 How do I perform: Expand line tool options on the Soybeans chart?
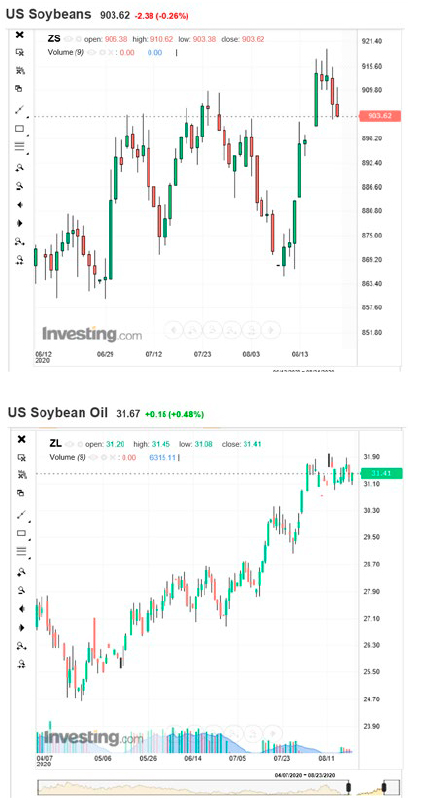click(27, 115)
